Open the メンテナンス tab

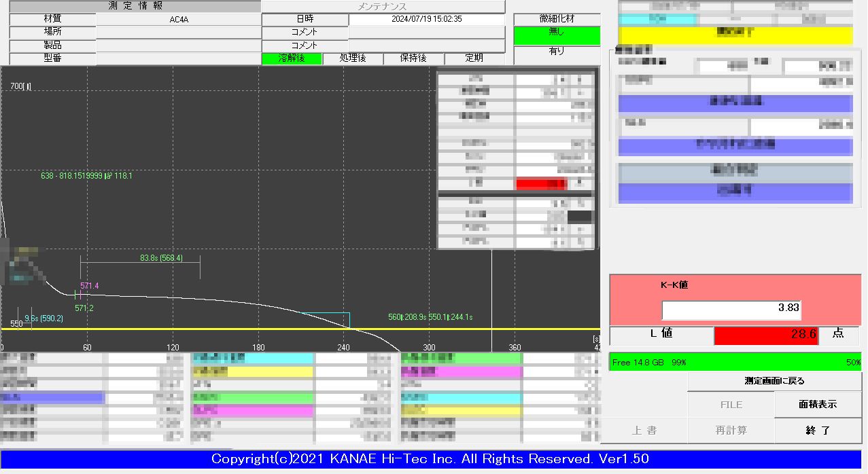click(383, 6)
